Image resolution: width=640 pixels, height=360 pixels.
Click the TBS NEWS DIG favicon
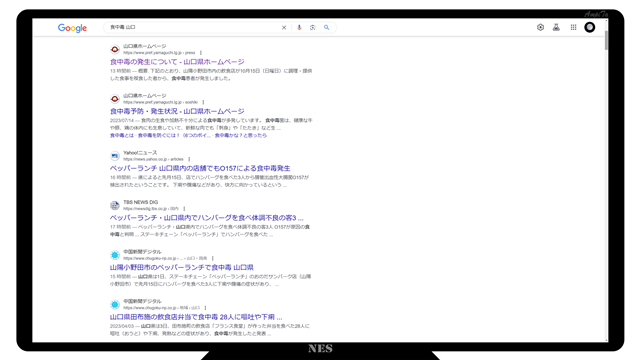115,205
